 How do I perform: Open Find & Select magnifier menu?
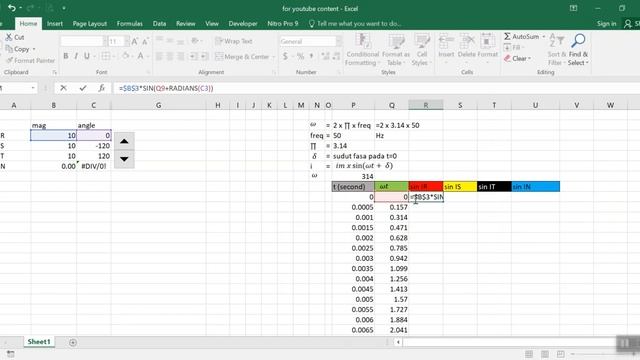pyautogui.click(x=578, y=50)
